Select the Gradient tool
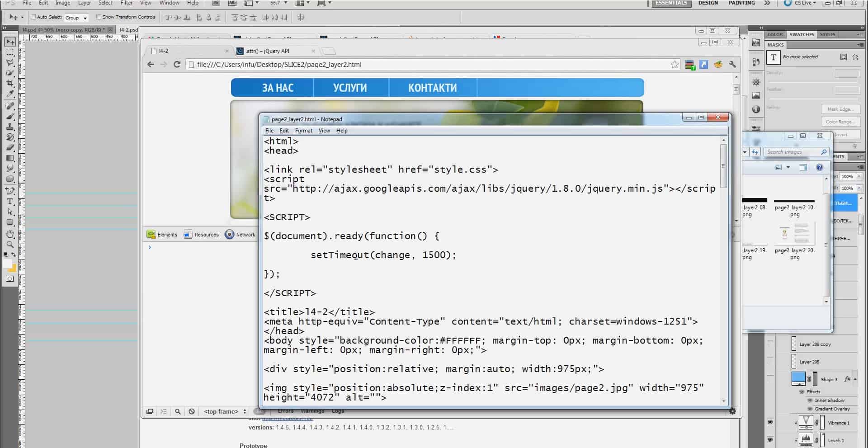 pyautogui.click(x=10, y=158)
